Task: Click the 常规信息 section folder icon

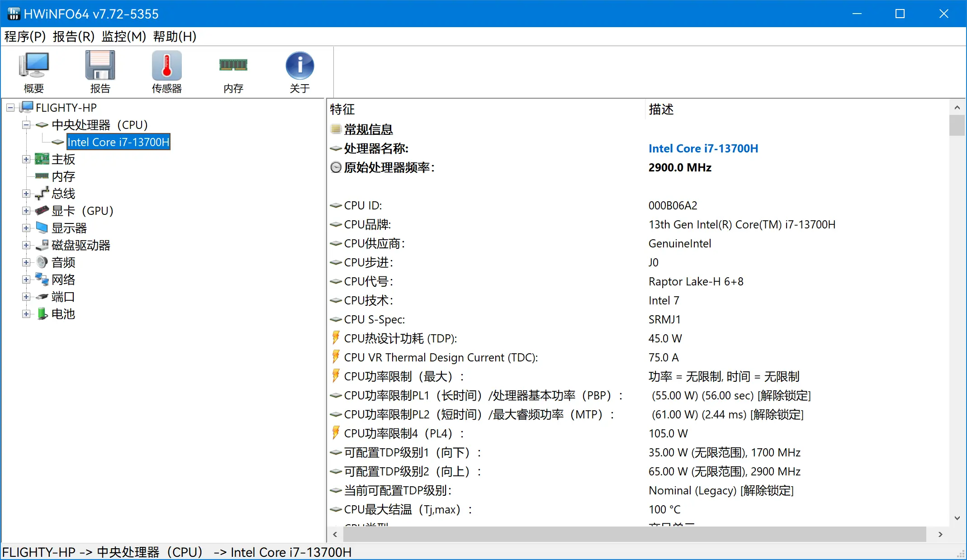Action: tap(336, 129)
